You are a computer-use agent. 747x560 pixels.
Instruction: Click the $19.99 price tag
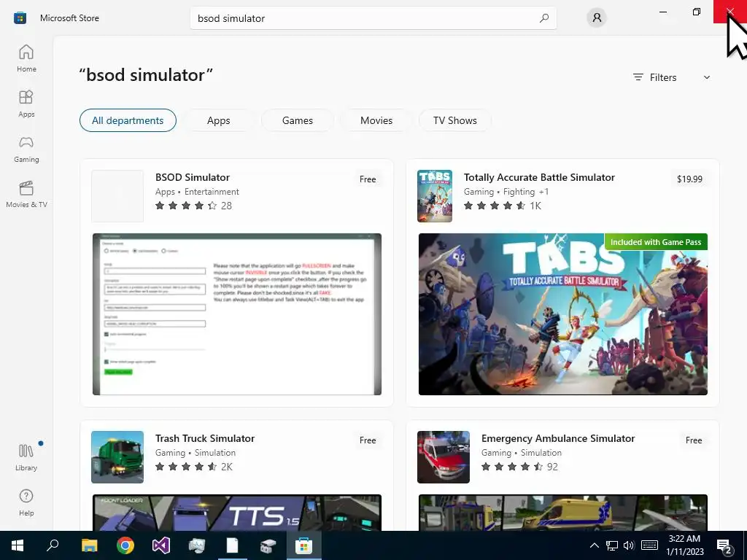[x=689, y=179]
